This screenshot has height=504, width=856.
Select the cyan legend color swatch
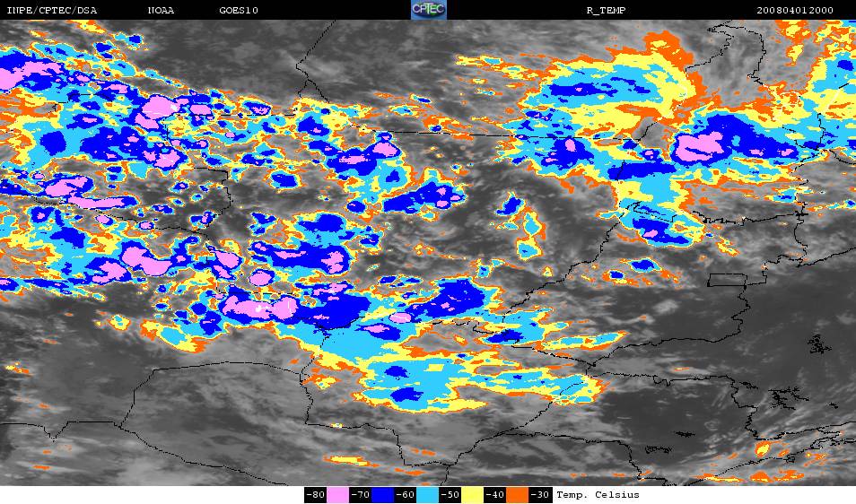427,495
